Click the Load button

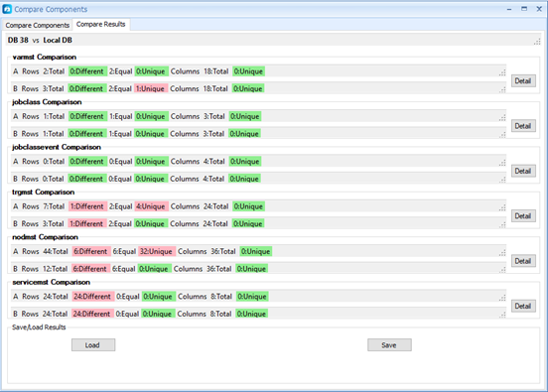coord(93,344)
